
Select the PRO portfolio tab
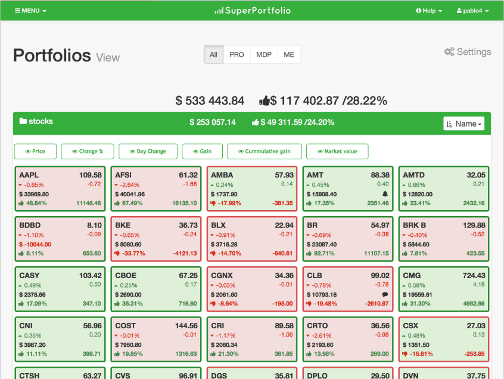237,54
